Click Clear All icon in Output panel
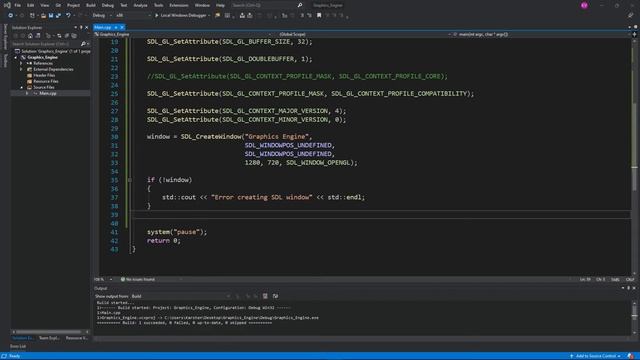Screen dimensions: 640x360 point(265,296)
